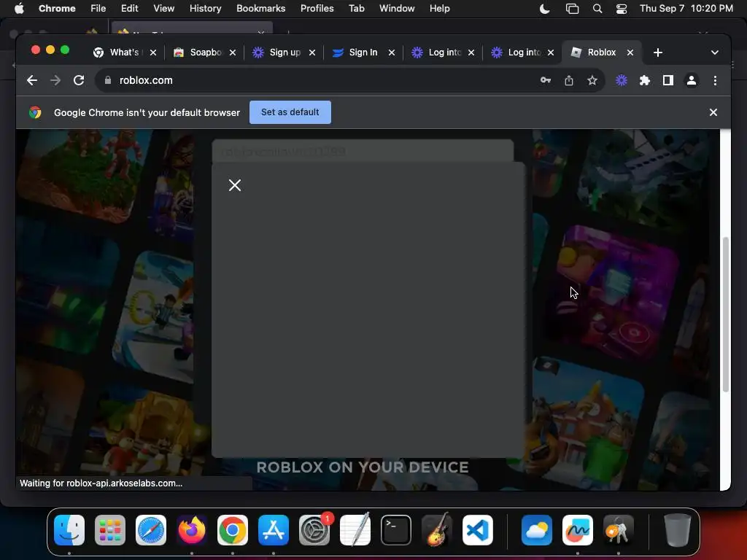Open the View menu

tap(163, 9)
